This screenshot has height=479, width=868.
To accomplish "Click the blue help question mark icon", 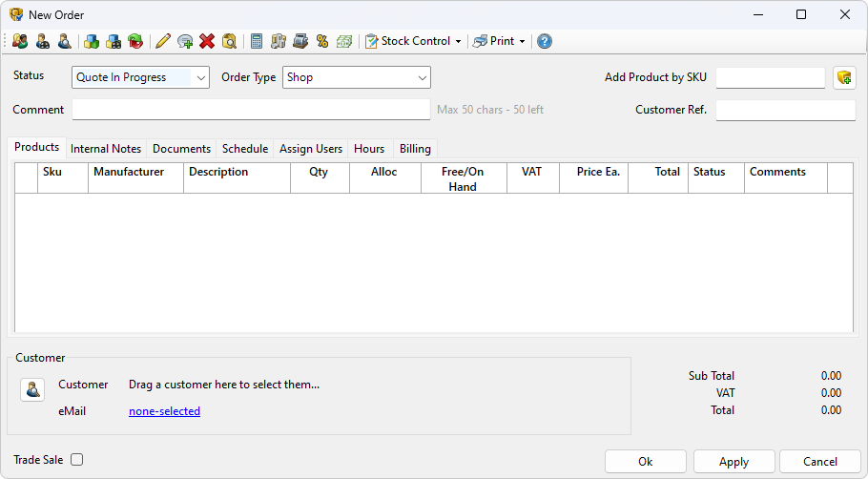I will click(544, 41).
